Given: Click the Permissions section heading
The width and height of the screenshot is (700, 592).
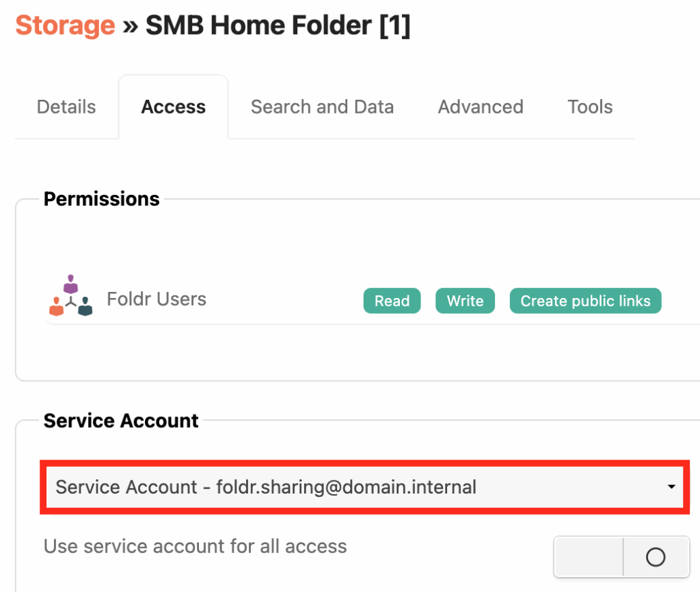Looking at the screenshot, I should pyautogui.click(x=101, y=199).
